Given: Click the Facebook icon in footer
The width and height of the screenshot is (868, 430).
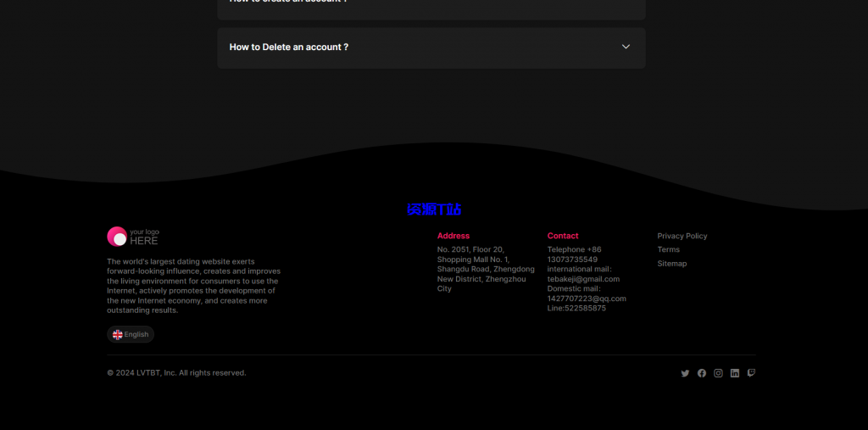Looking at the screenshot, I should pyautogui.click(x=702, y=373).
